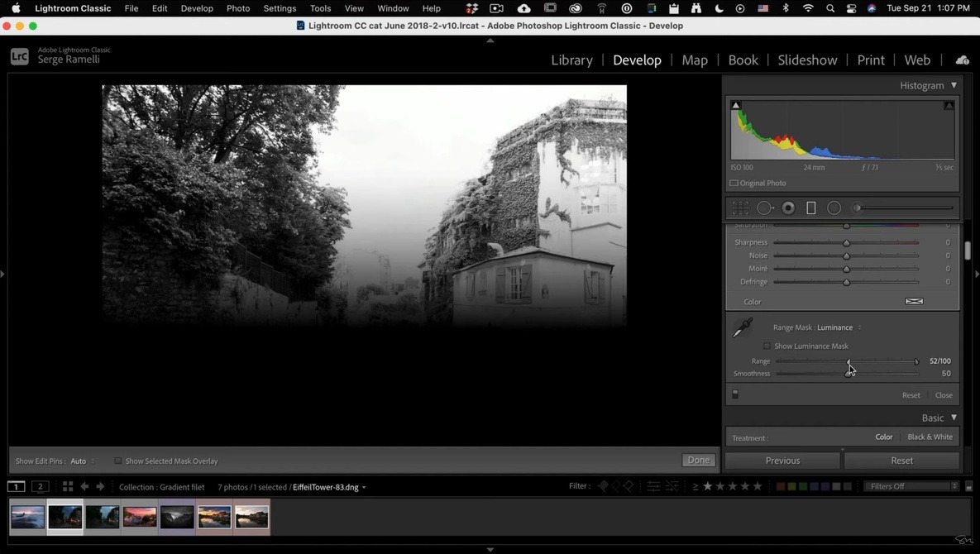Switch to the Slideshow module

[807, 60]
